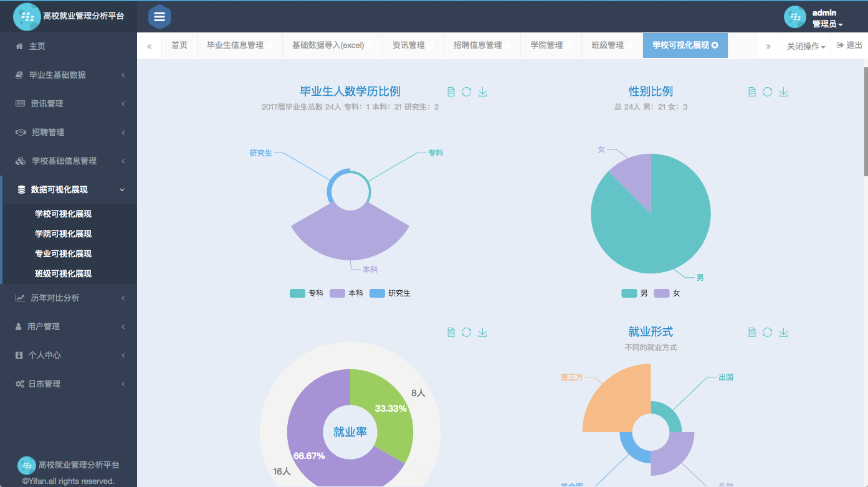
Task: Click the platform logo in the header
Action: [x=27, y=17]
